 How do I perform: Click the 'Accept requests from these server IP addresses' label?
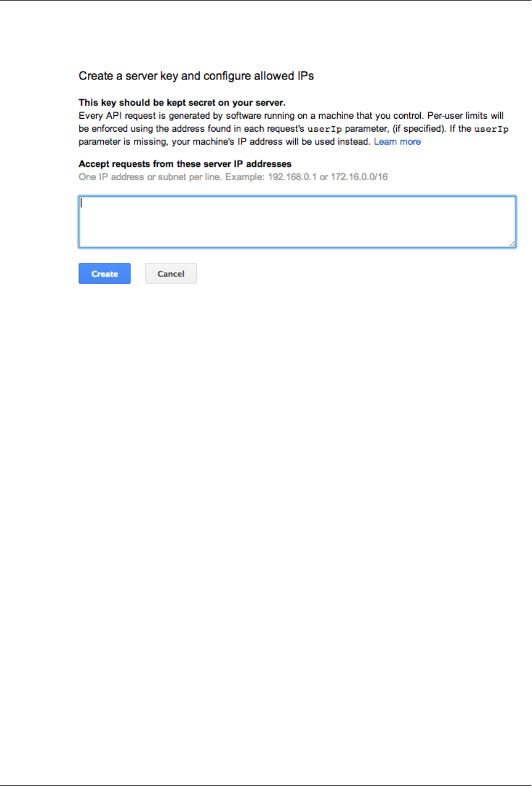[x=185, y=164]
